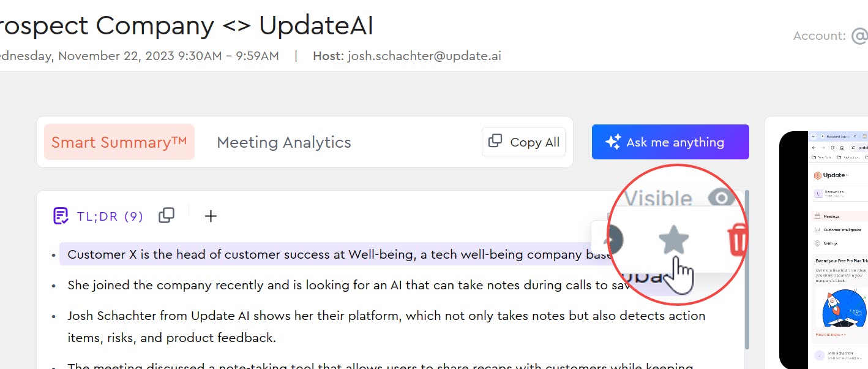Click the Account field at top right
Screen dimensions: 868x369
click(x=830, y=36)
